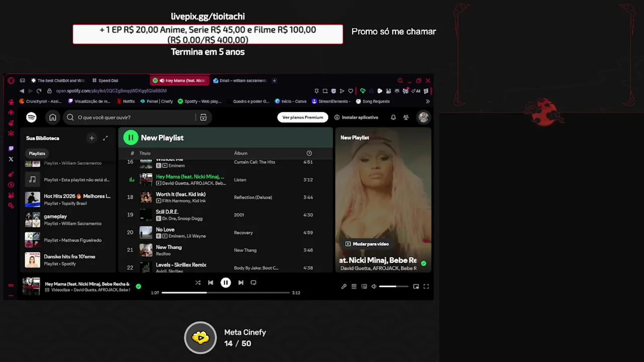Expand Sua Biblioteca panel

pyautogui.click(x=105, y=138)
